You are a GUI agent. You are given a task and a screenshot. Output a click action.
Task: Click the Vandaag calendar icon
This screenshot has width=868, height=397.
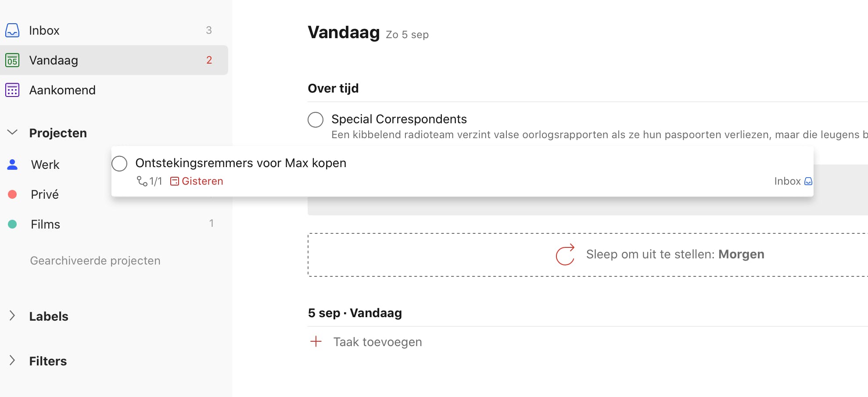pyautogui.click(x=12, y=60)
